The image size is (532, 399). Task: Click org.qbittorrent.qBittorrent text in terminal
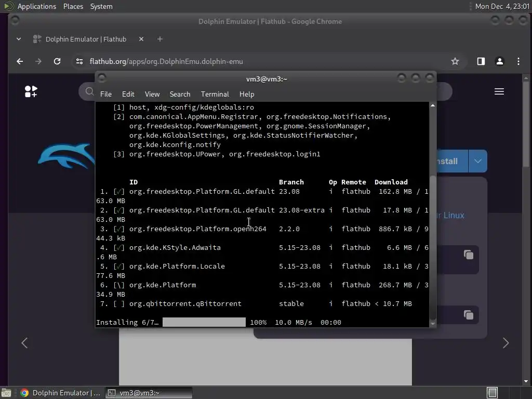pyautogui.click(x=185, y=303)
